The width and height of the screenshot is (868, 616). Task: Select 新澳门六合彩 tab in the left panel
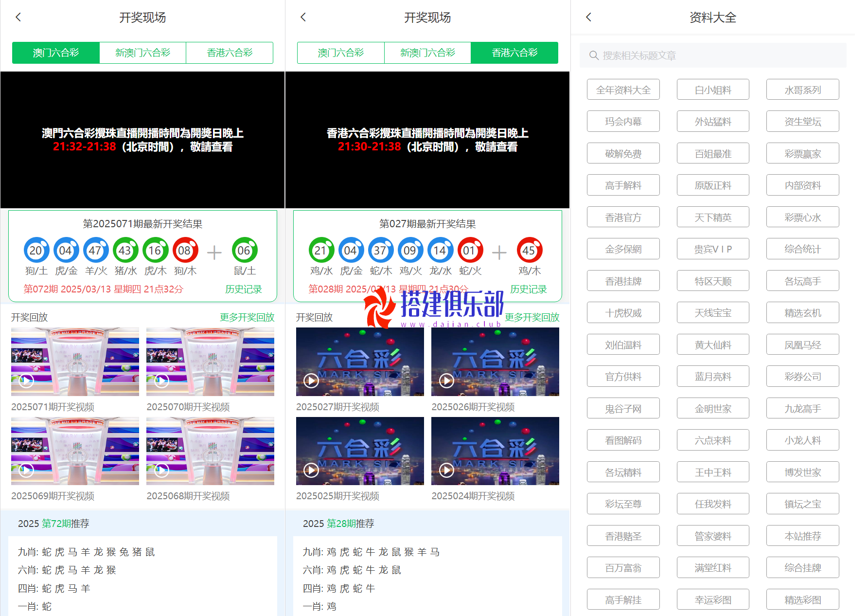[142, 53]
